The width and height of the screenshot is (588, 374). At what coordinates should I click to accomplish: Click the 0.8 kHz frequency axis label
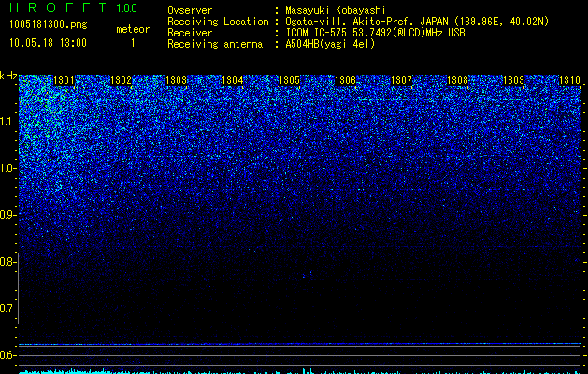7,262
